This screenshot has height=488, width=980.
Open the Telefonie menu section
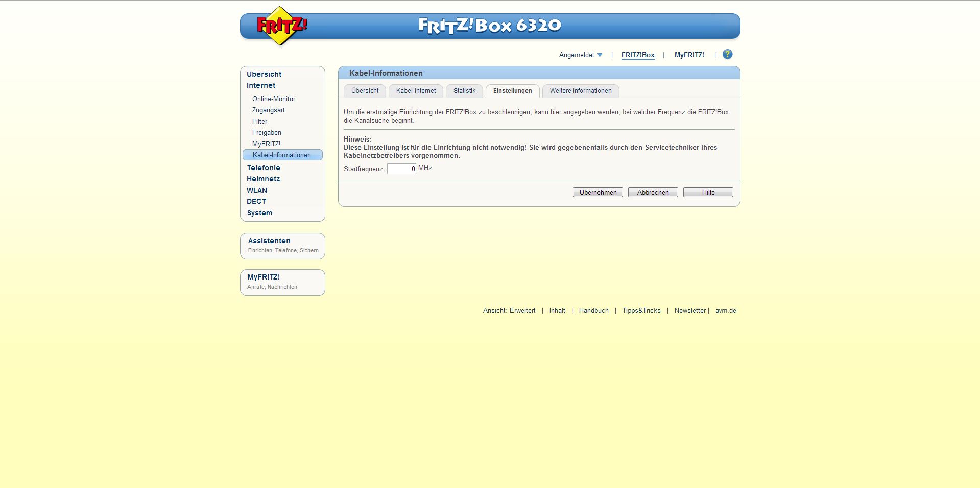click(264, 168)
